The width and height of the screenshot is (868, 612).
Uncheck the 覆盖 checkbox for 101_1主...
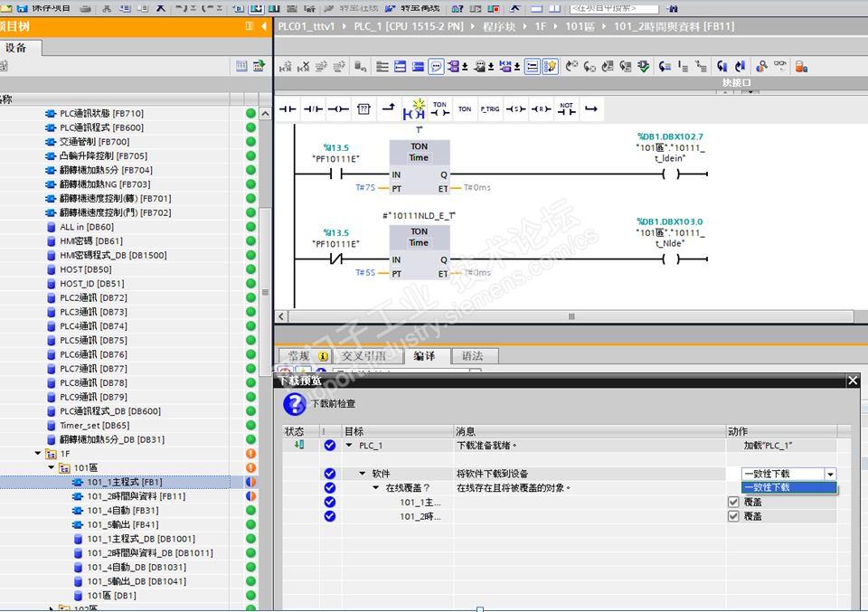click(x=733, y=502)
